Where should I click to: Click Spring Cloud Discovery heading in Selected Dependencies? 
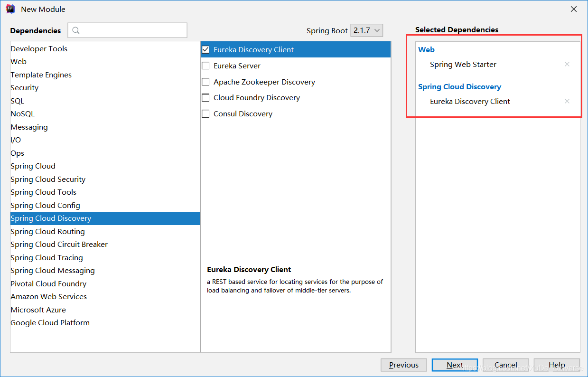click(x=459, y=86)
